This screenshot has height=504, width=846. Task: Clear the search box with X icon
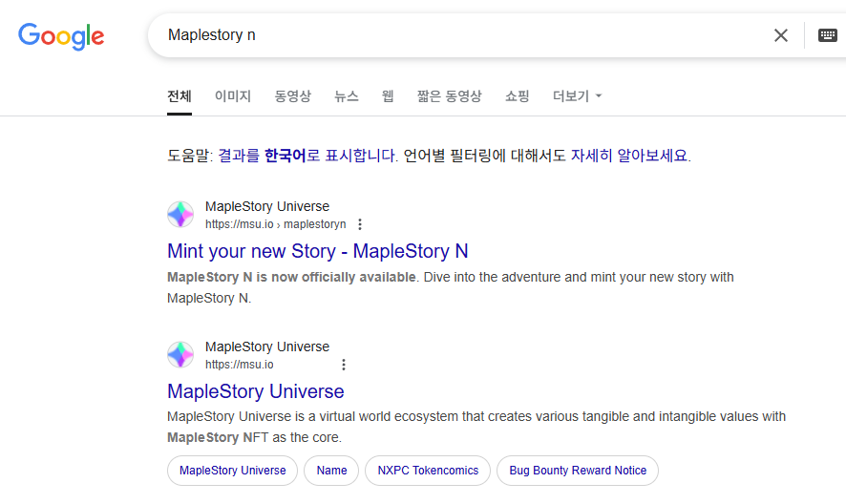pyautogui.click(x=781, y=35)
